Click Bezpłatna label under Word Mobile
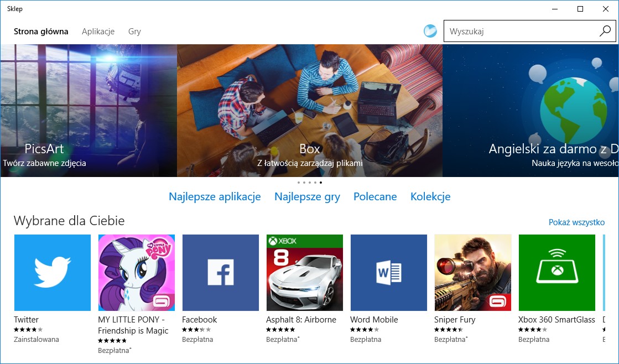Image resolution: width=619 pixels, height=364 pixels. (366, 340)
